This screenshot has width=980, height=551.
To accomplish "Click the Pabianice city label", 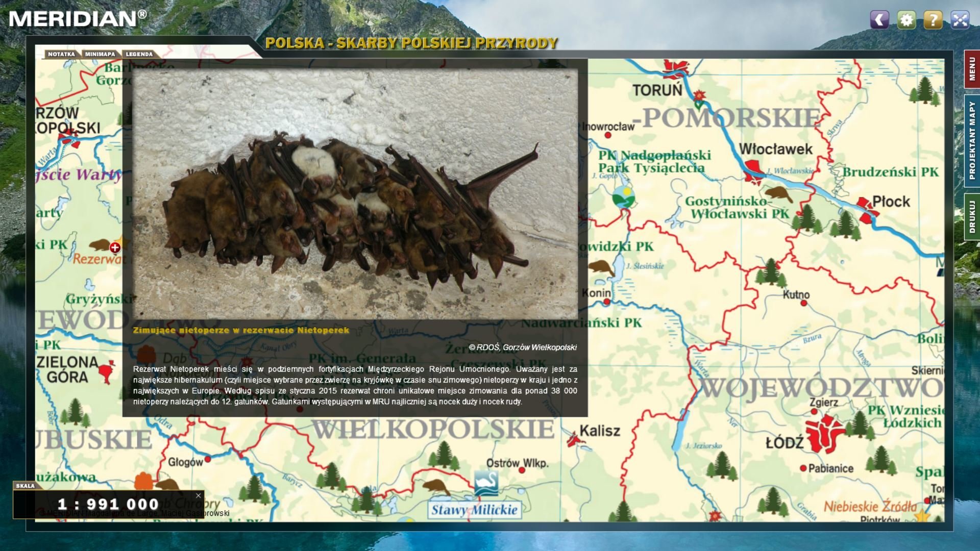I will coord(830,468).
